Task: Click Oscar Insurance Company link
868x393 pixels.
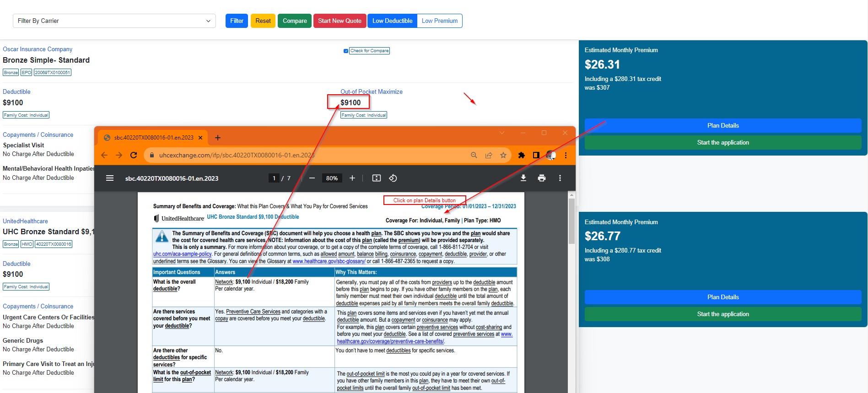Action: (38, 49)
